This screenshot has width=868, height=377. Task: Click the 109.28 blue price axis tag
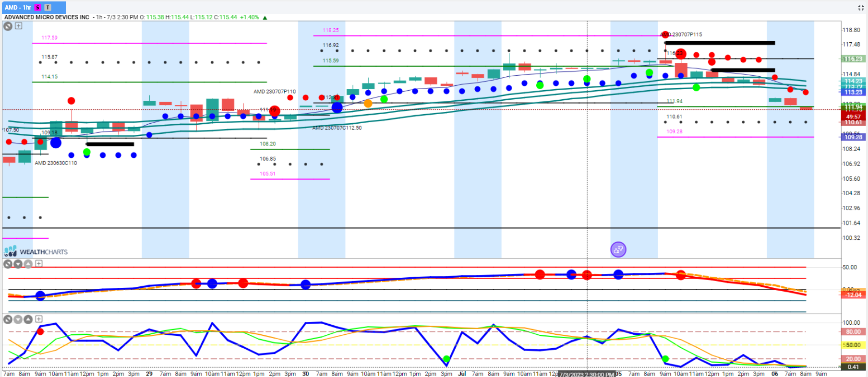(853, 137)
